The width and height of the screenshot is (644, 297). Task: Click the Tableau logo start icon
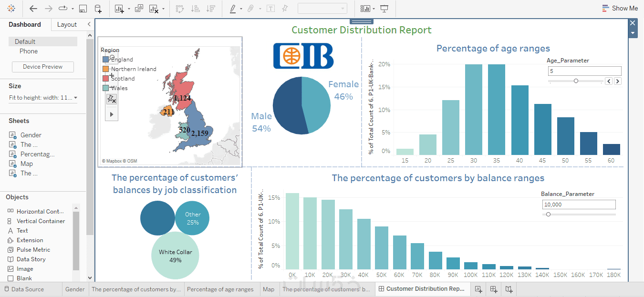(x=11, y=8)
